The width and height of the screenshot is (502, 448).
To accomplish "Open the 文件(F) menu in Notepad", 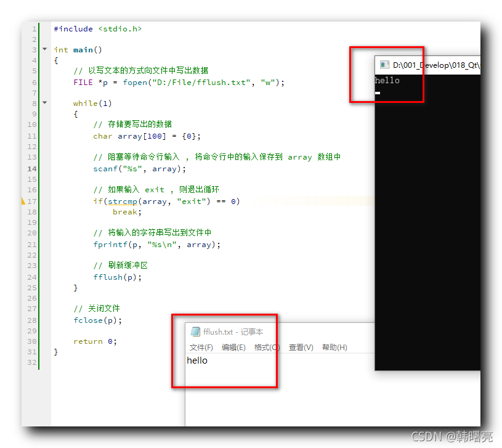I will point(201,348).
